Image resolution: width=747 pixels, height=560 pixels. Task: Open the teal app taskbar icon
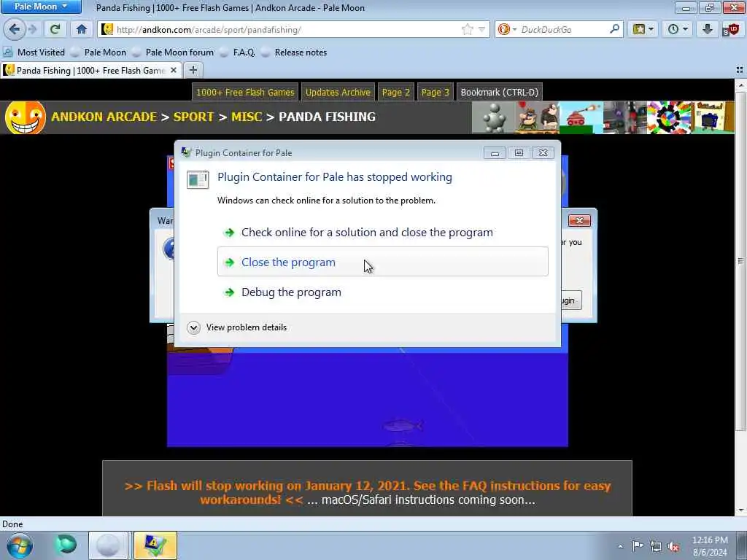tap(66, 545)
